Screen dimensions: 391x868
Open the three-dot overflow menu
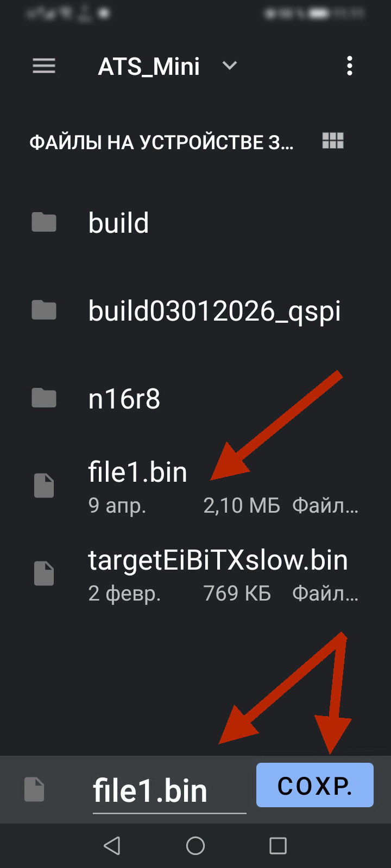pyautogui.click(x=349, y=66)
